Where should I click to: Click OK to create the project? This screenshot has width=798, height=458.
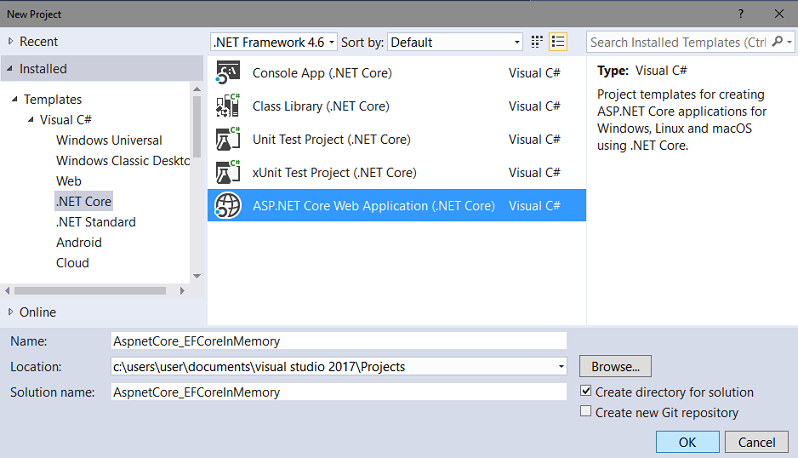click(x=688, y=442)
